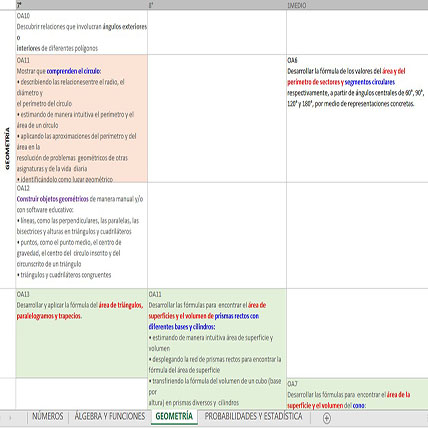Open the NÚMEROS sheet tab

pyautogui.click(x=48, y=416)
